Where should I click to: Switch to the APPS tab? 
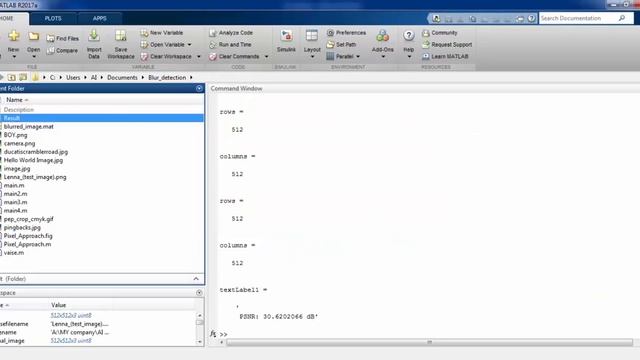pyautogui.click(x=100, y=18)
